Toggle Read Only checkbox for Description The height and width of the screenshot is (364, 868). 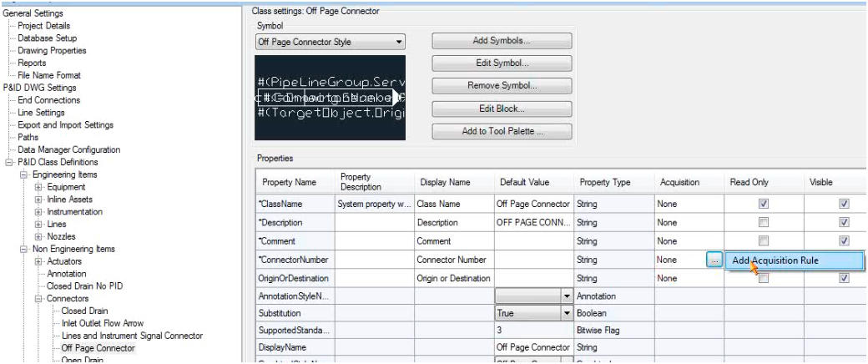coord(764,223)
